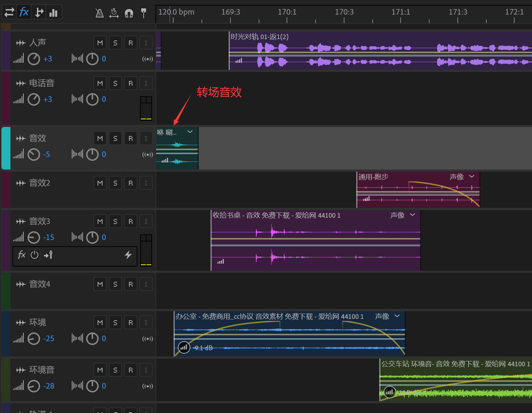The image size is (532, 413).
Task: Mute the 人声 track
Action: pos(100,43)
